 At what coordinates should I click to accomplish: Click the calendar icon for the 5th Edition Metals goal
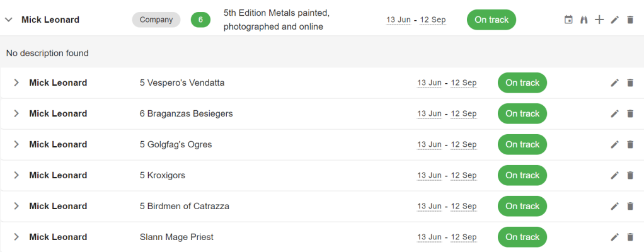point(568,20)
